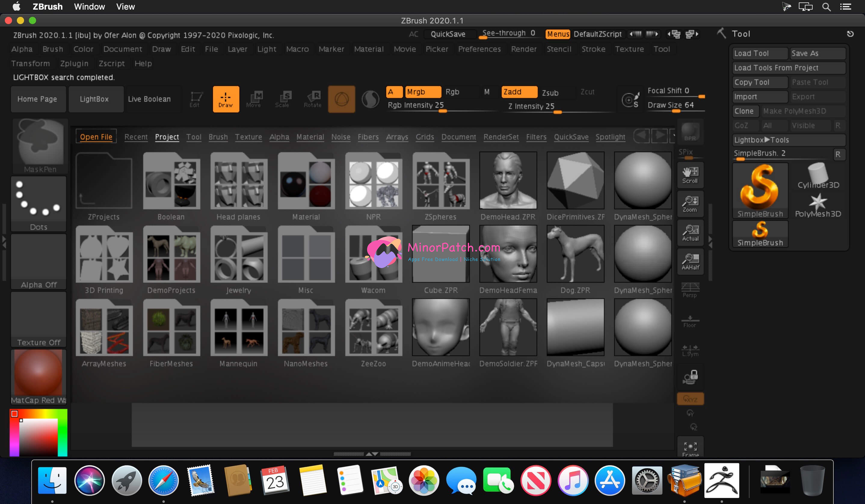Select the Draw mode icon
The width and height of the screenshot is (865, 504).
(x=226, y=98)
